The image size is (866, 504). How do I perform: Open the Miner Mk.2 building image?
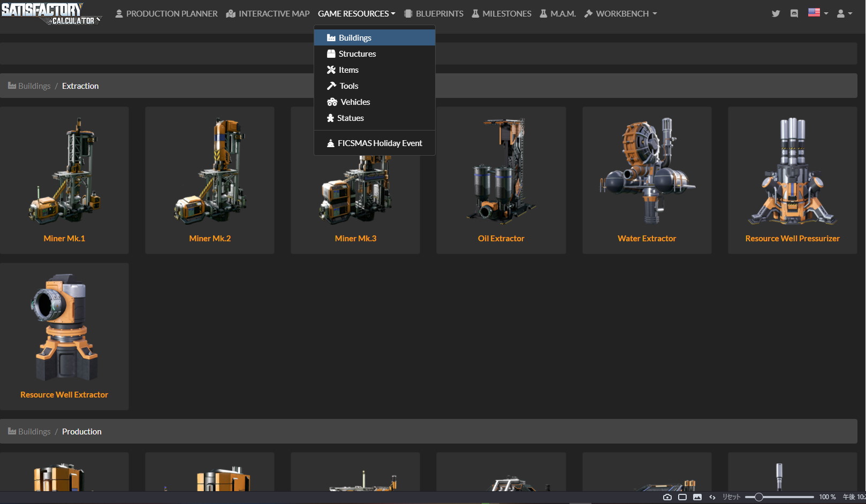click(x=210, y=171)
